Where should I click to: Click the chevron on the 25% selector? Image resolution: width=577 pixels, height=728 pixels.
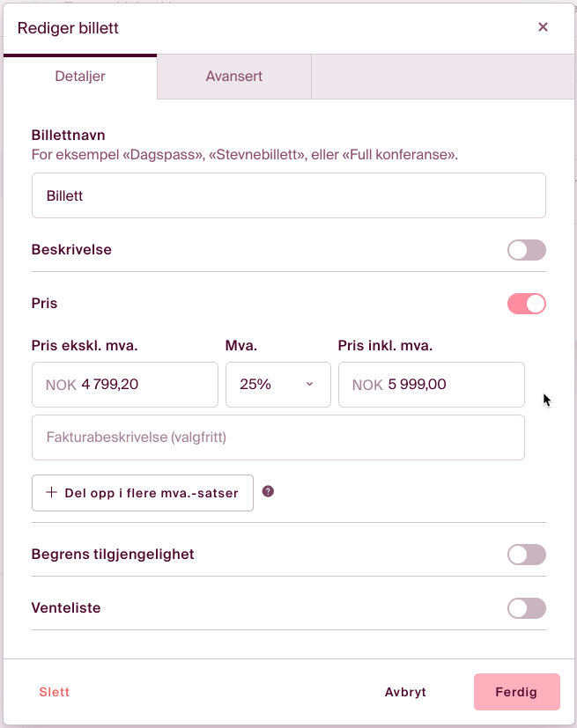(310, 385)
